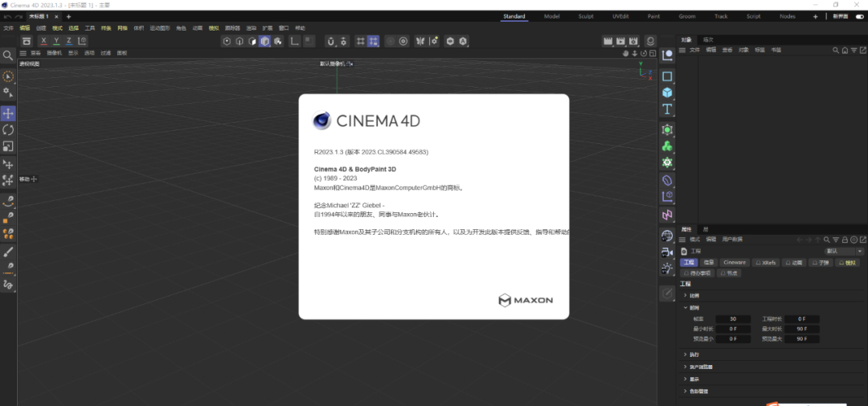Screen dimensions: 868x406
Task: Click the 预览最小 field showing 0 F
Action: tap(733, 339)
